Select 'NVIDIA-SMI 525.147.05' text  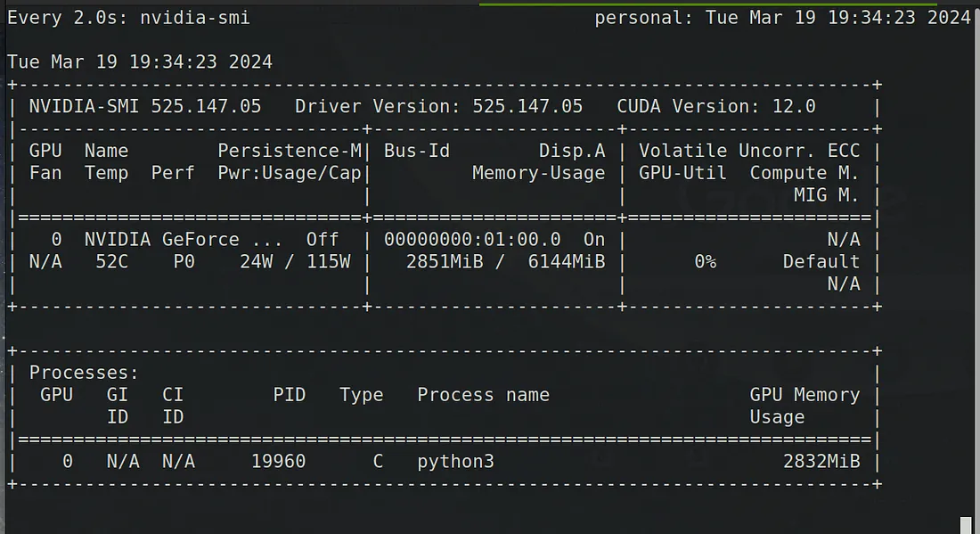[145, 106]
